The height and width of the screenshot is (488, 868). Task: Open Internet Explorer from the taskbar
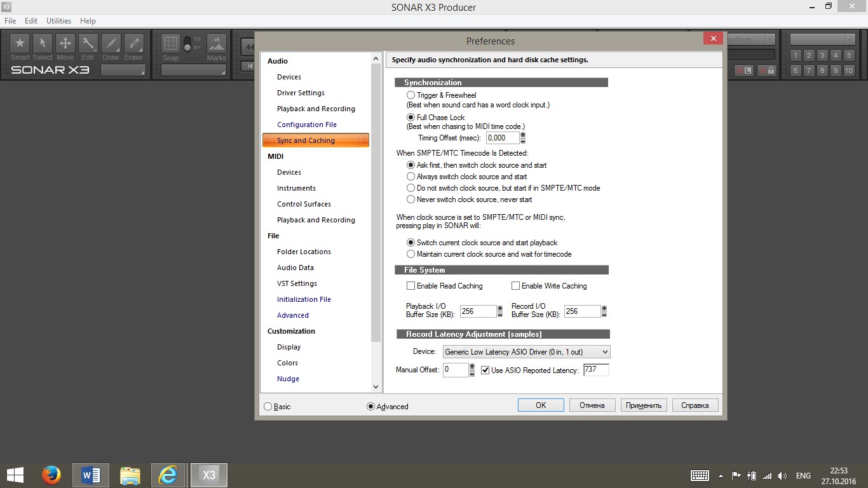coord(168,475)
